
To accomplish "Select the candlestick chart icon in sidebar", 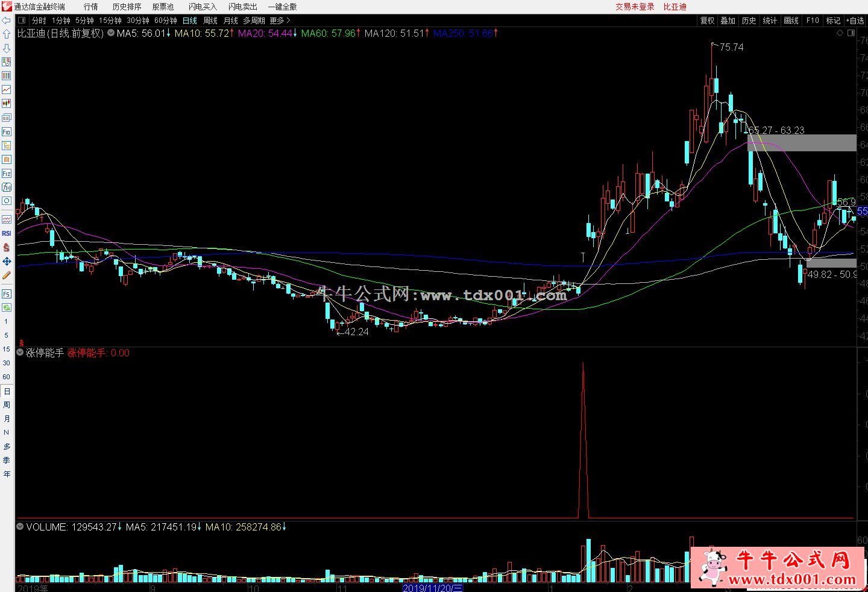I will click(x=7, y=104).
